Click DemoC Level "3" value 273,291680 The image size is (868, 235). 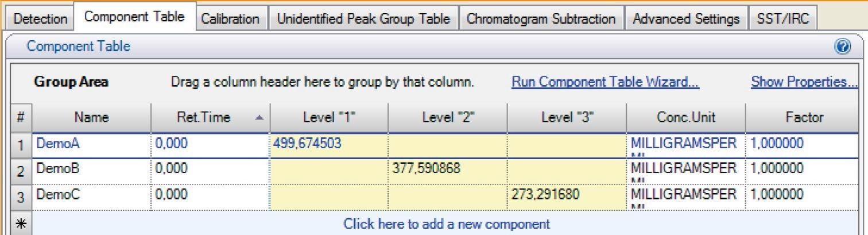(545, 195)
